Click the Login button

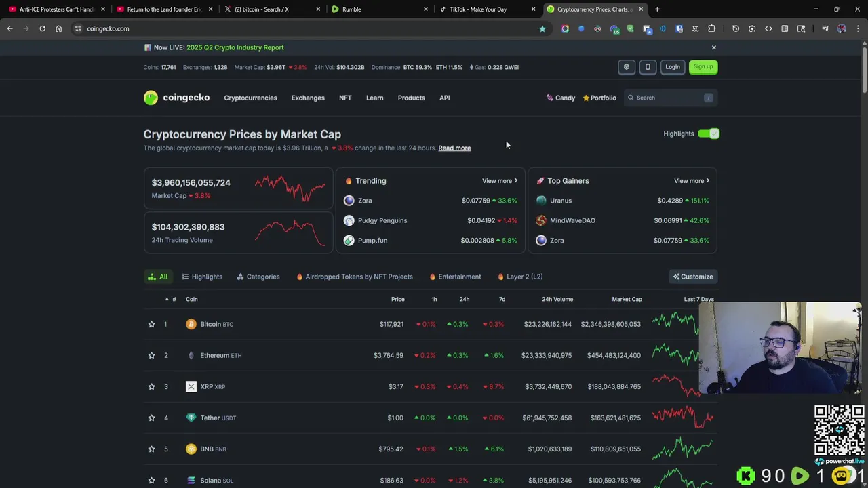[x=672, y=67]
